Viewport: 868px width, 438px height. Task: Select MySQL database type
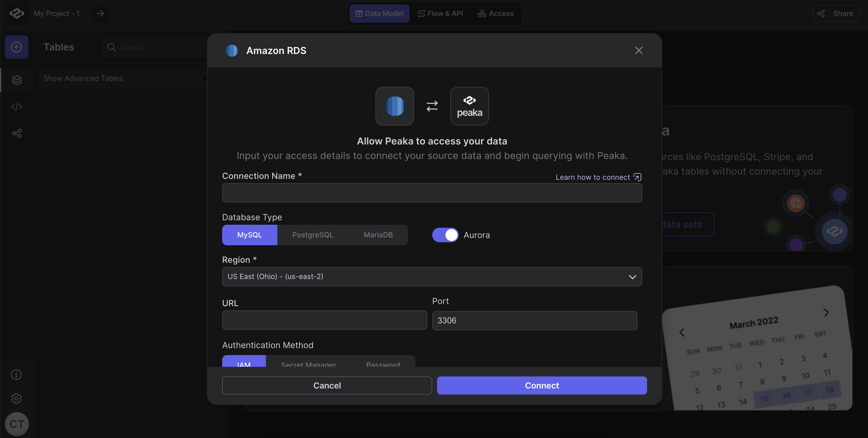point(249,235)
